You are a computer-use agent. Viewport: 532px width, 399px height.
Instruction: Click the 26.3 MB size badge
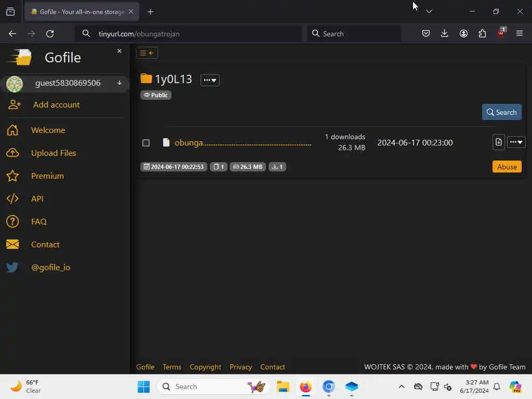(x=248, y=167)
